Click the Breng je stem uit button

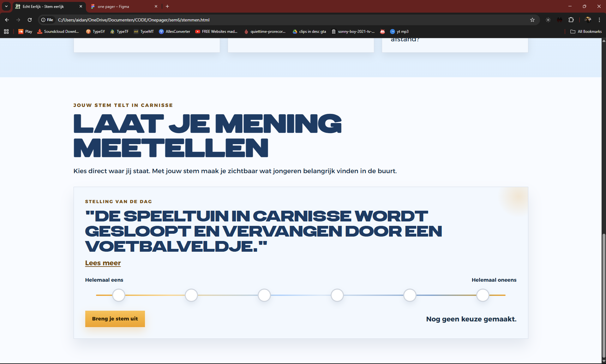coord(115,319)
